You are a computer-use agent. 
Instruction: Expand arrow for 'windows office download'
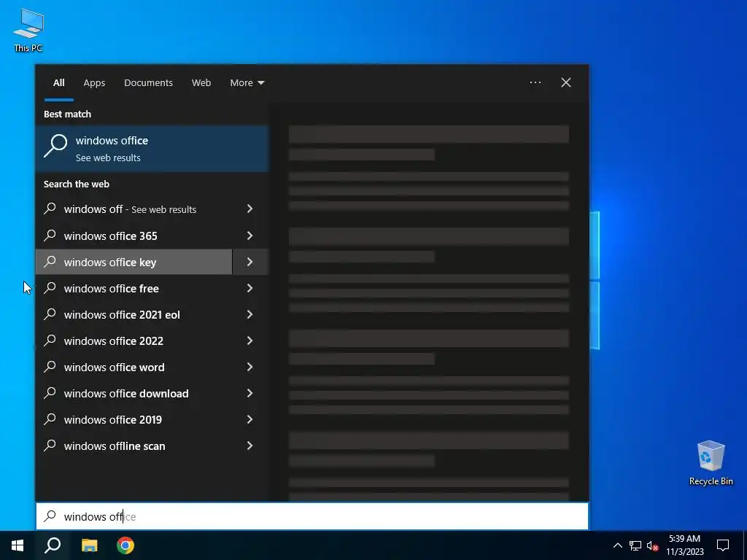click(x=250, y=393)
